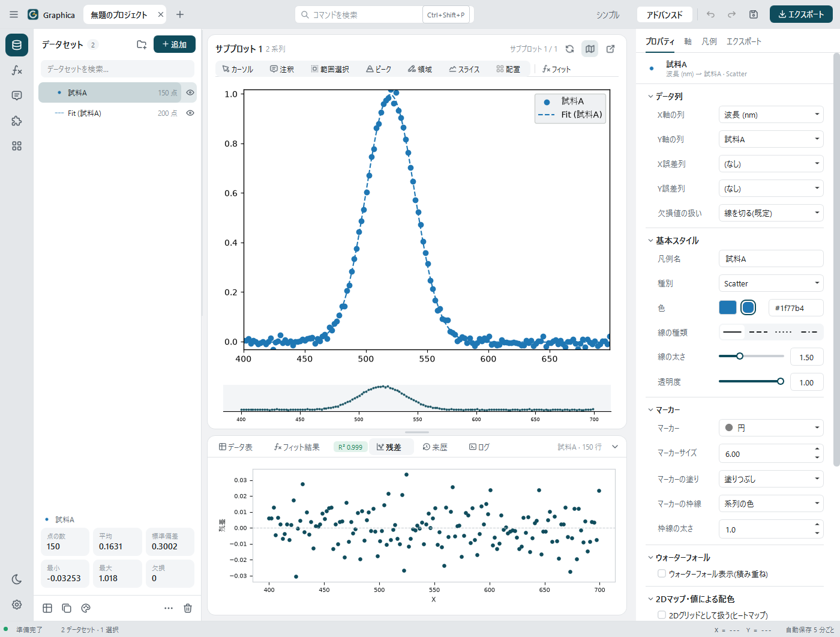This screenshot has height=637, width=840.
Task: Click the undo arrow
Action: (710, 14)
